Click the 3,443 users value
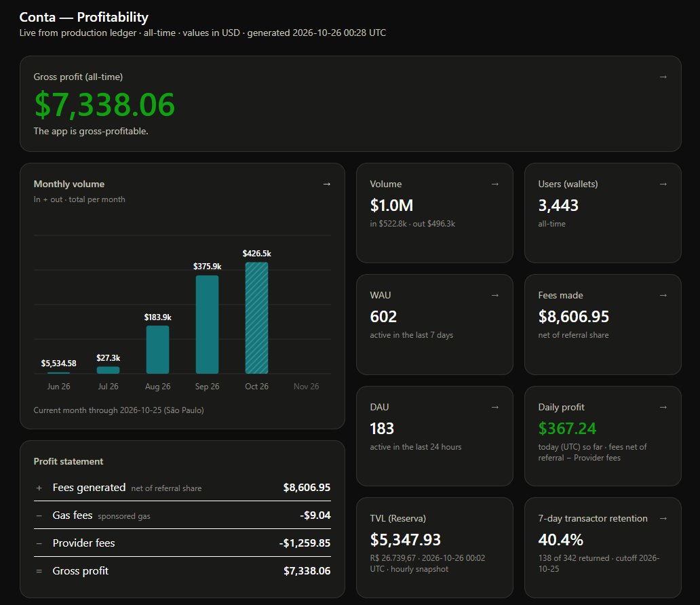Image resolution: width=700 pixels, height=605 pixels. click(558, 206)
